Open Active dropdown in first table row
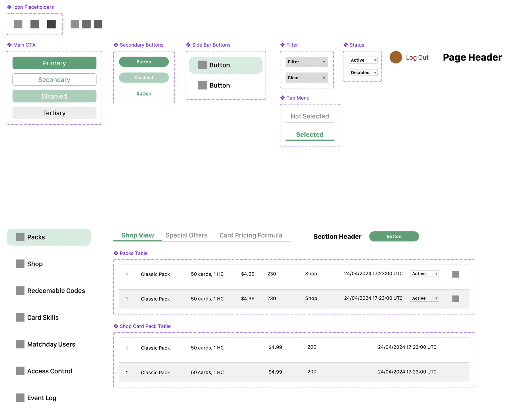The height and width of the screenshot is (420, 520). [424, 274]
